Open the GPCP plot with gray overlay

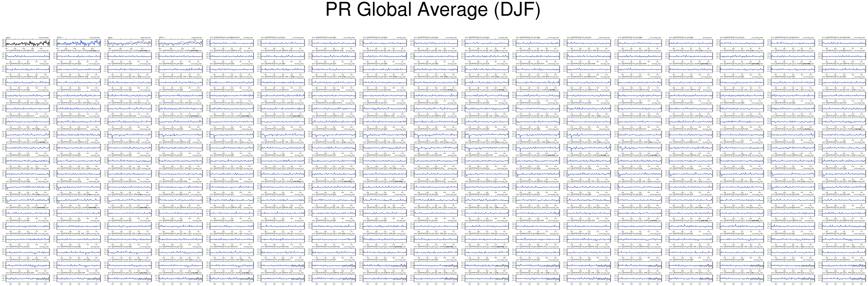(130, 43)
